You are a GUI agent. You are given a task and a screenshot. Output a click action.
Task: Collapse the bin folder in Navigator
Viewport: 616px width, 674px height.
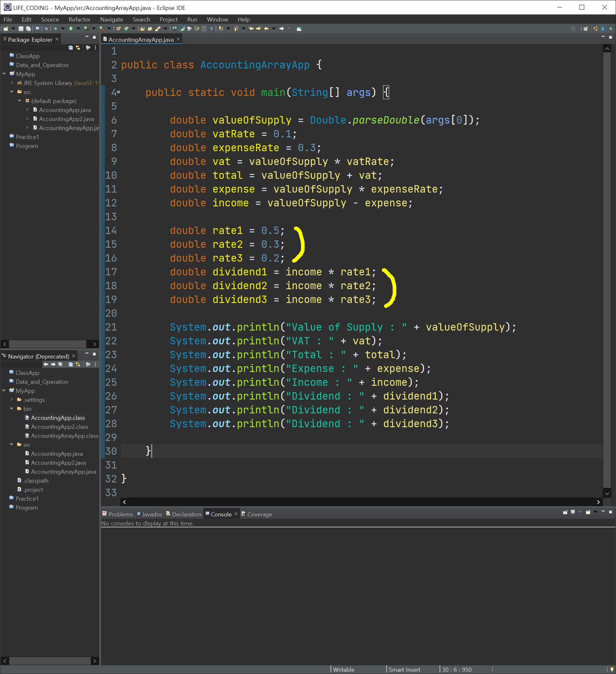click(12, 409)
